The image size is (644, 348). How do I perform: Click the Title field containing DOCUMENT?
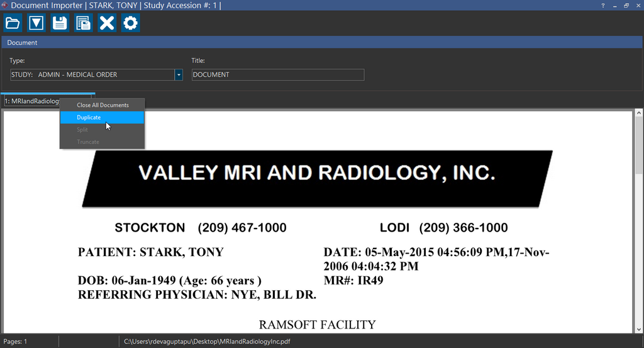(277, 75)
